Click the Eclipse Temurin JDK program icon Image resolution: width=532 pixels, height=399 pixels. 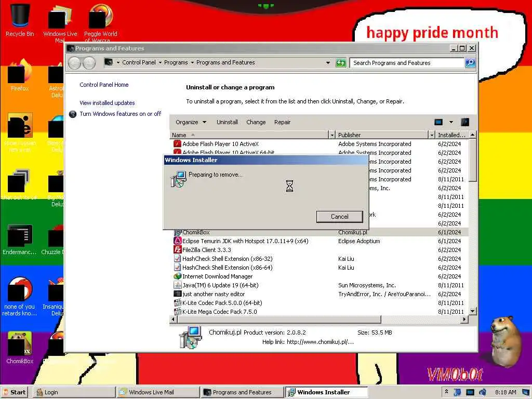pyautogui.click(x=177, y=241)
